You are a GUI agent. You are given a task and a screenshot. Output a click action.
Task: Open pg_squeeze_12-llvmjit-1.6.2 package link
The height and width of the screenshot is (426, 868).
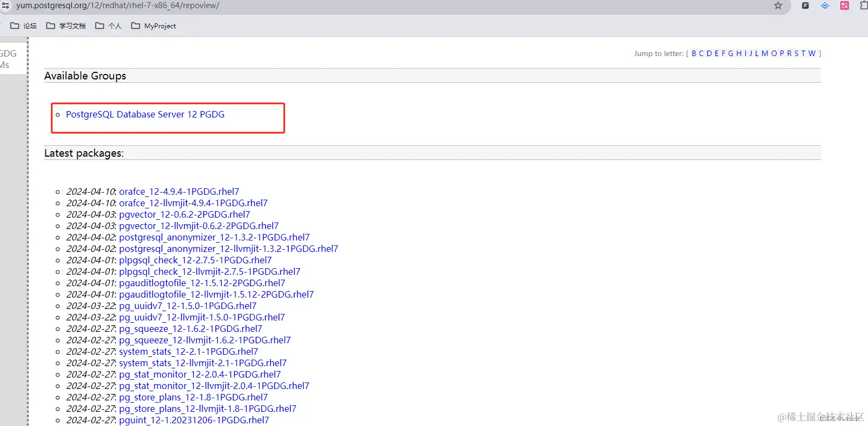pos(205,340)
